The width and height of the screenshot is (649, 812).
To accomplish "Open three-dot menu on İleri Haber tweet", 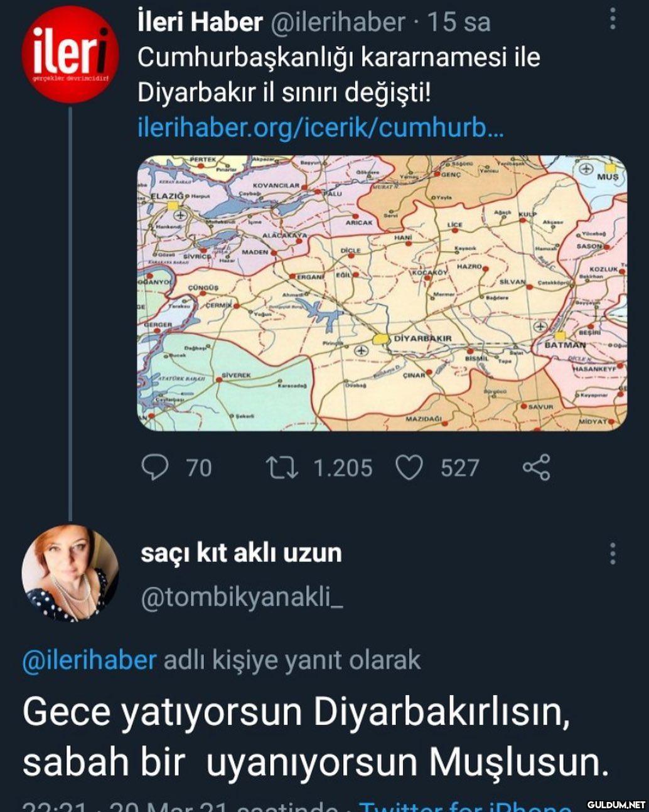I will [613, 19].
